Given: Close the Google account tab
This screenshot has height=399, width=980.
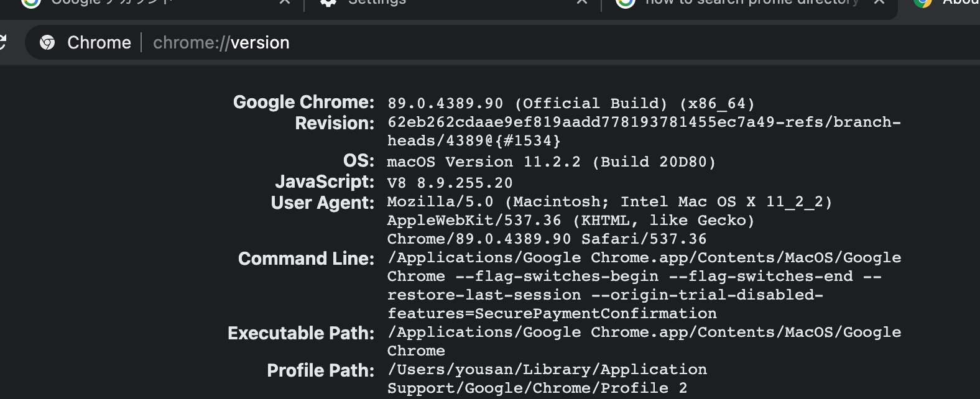Looking at the screenshot, I should point(285,2).
